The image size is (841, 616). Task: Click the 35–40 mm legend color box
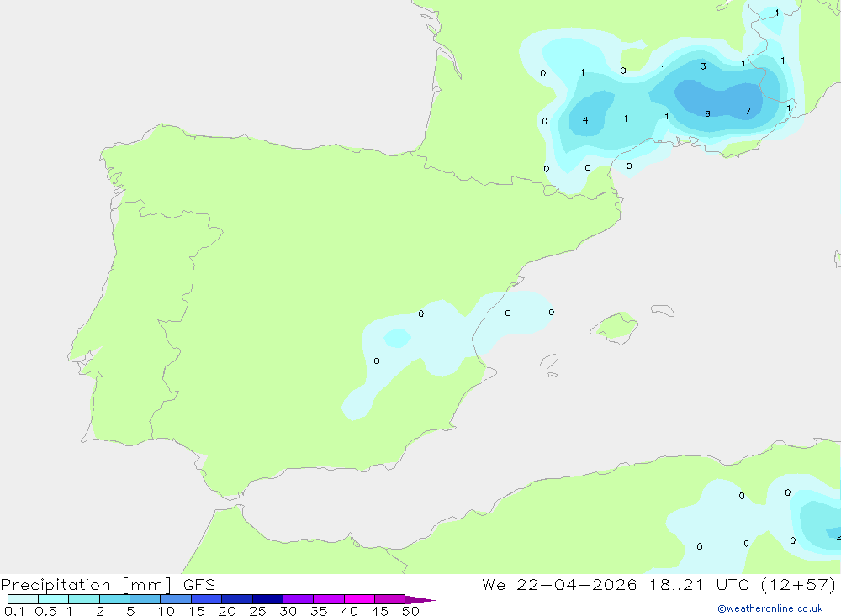(x=328, y=599)
